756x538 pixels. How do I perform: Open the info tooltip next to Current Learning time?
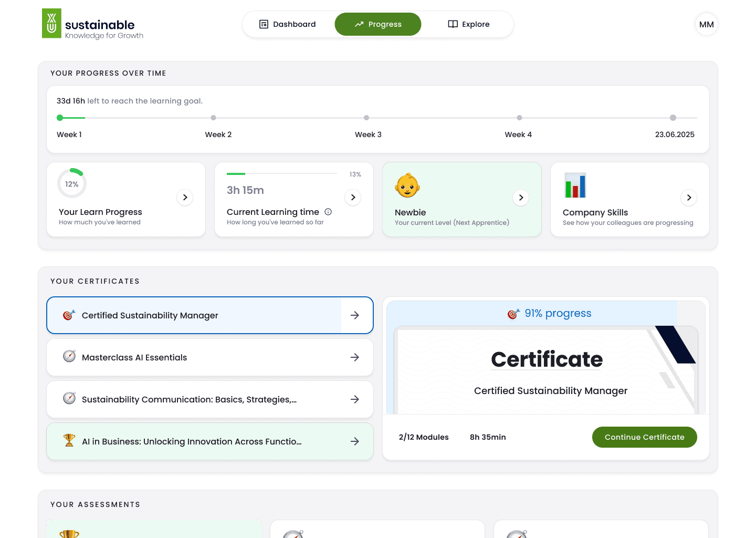[x=328, y=212]
